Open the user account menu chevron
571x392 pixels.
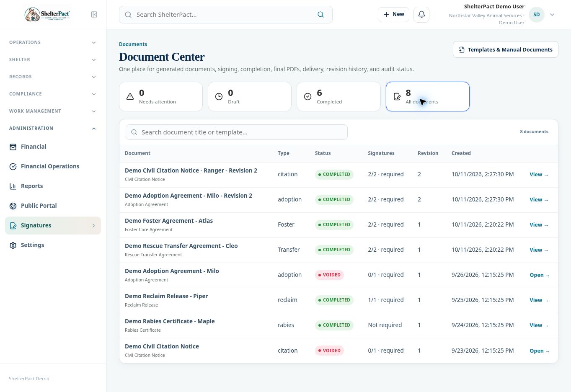[x=552, y=15]
